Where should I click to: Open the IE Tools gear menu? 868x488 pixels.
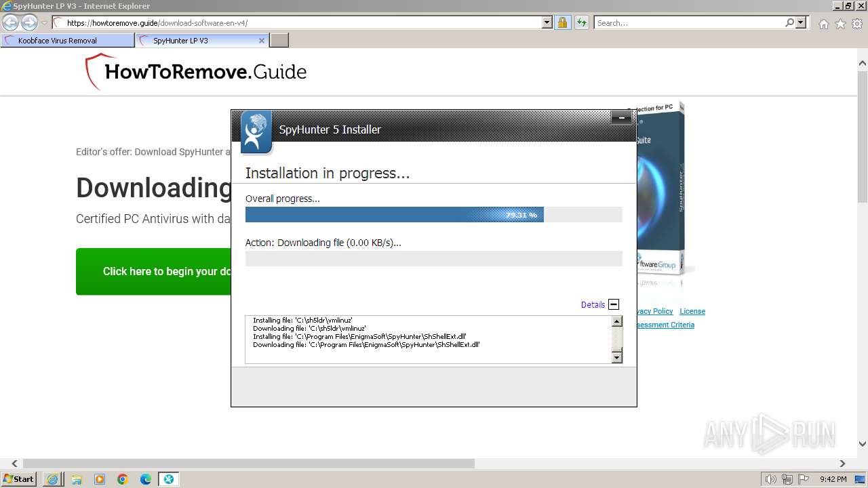point(857,24)
